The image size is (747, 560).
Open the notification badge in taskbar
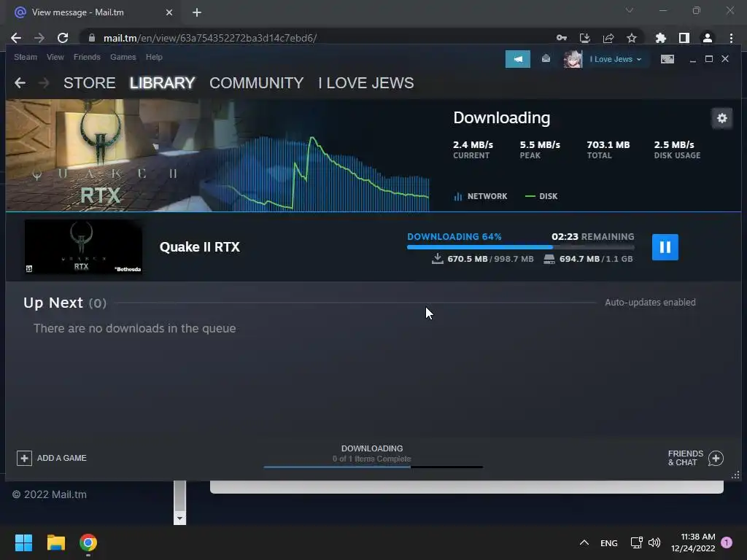pyautogui.click(x=727, y=542)
